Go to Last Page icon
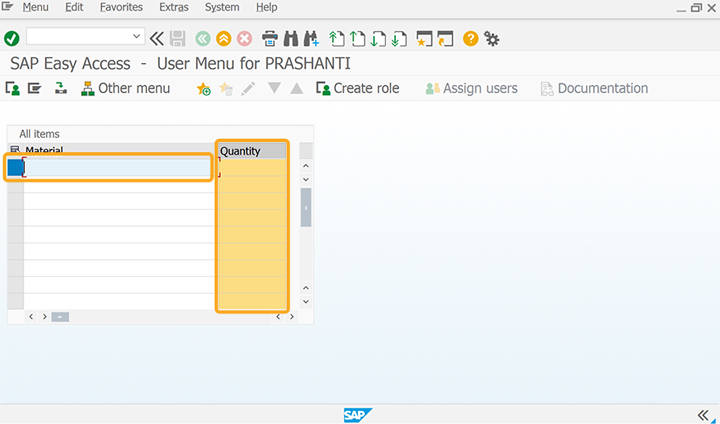Image resolution: width=720 pixels, height=424 pixels. point(399,39)
